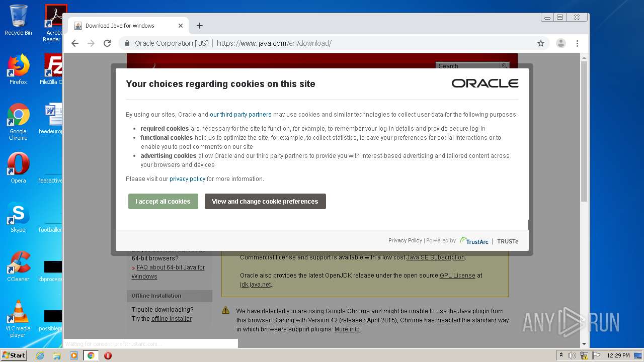Click the Oracle logo in dialog
Screen dimensions: 644x362
click(x=485, y=83)
